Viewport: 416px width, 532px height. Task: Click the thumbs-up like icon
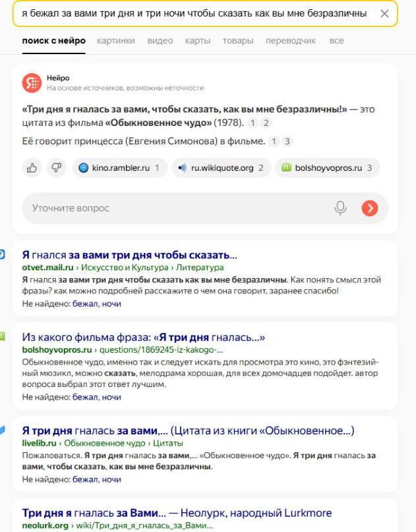click(x=32, y=167)
